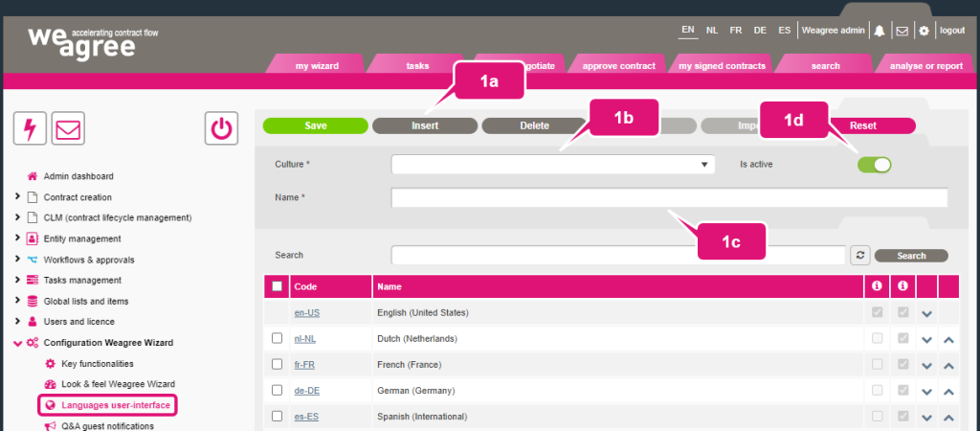
Task: Move Spanish (International) row up
Action: coord(948,418)
